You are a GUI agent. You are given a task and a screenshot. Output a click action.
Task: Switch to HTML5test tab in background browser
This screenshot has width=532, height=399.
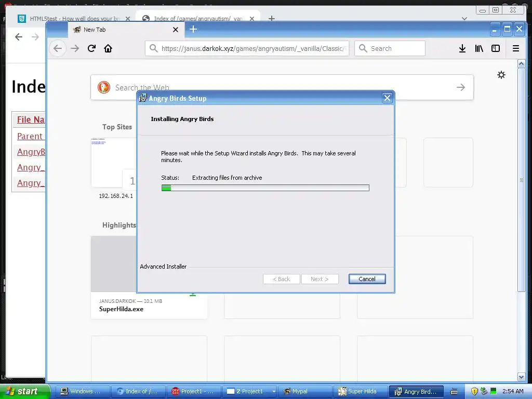click(x=74, y=19)
